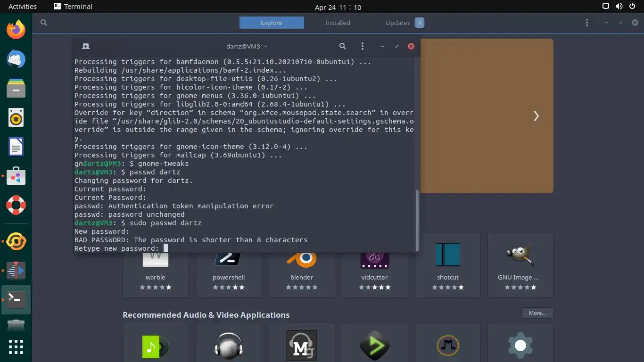The height and width of the screenshot is (362, 644).
Task: Click the 'BAD PASSWORD' warning line
Action: tap(191, 240)
